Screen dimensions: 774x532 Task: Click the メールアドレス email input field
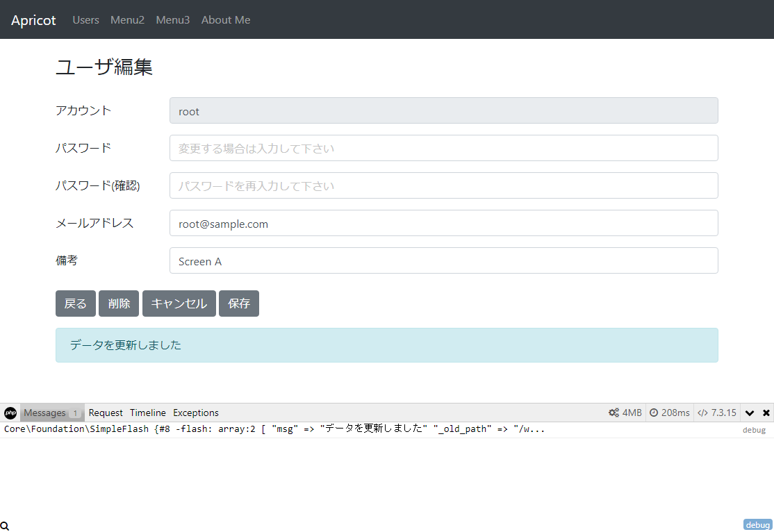coord(443,223)
